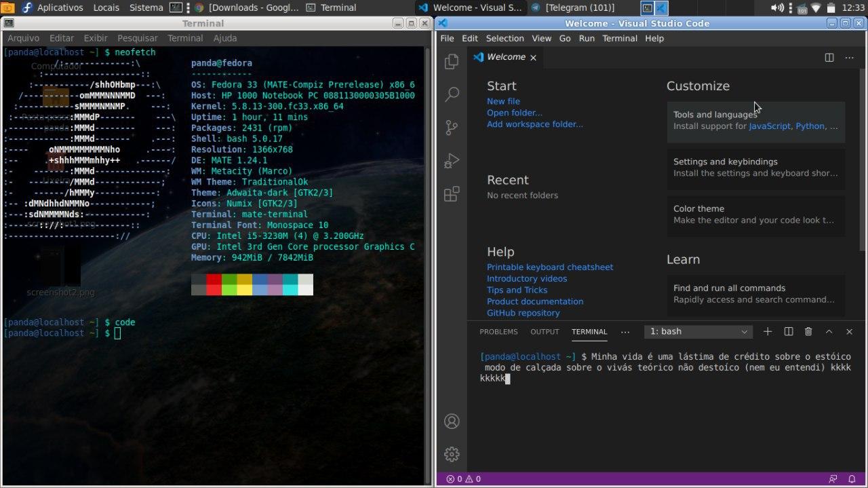Click the 12:33 clock
868x488 pixels.
853,7
